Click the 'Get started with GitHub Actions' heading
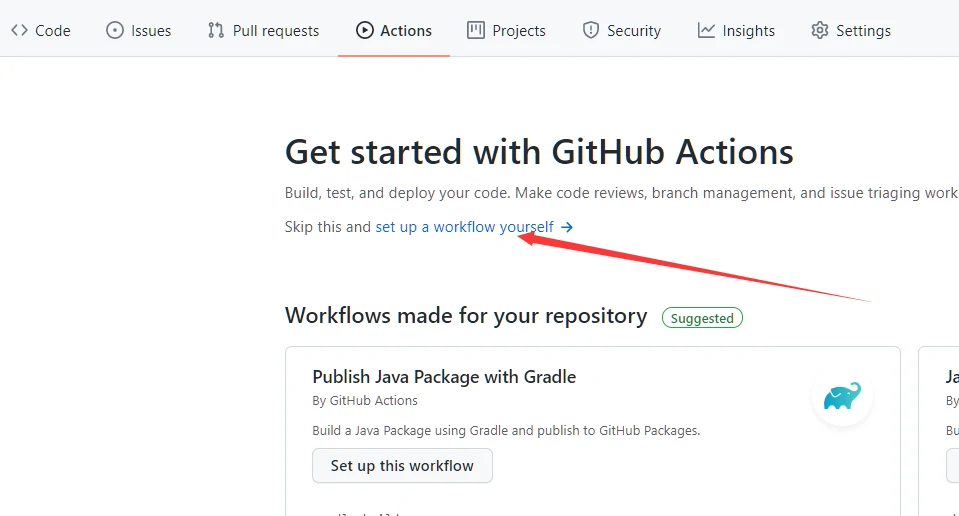 (x=539, y=152)
